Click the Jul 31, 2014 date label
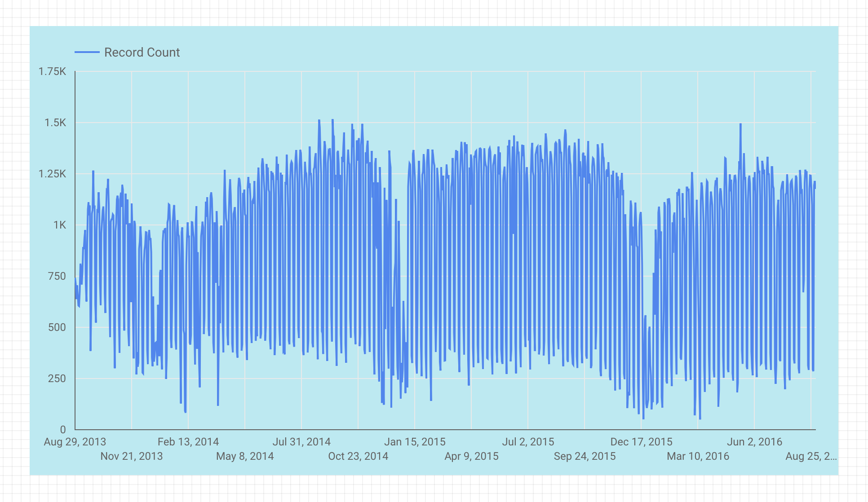 [301, 442]
